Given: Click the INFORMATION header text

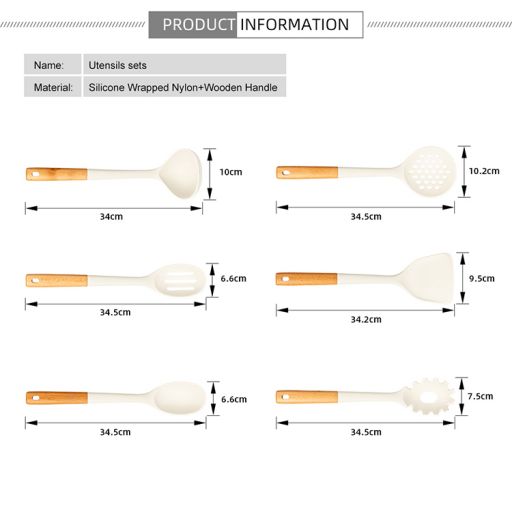Looking at the screenshot, I should pyautogui.click(x=294, y=25).
